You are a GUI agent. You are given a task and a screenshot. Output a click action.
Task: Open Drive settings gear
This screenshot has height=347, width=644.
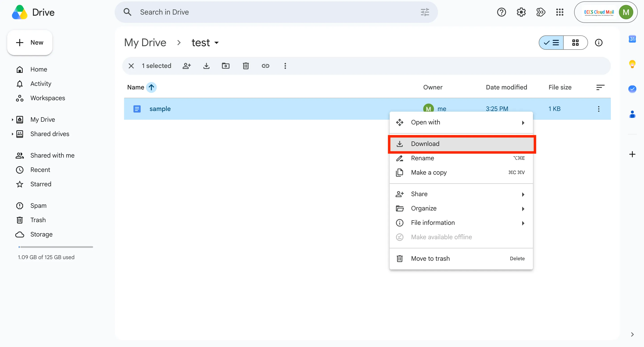pos(521,12)
